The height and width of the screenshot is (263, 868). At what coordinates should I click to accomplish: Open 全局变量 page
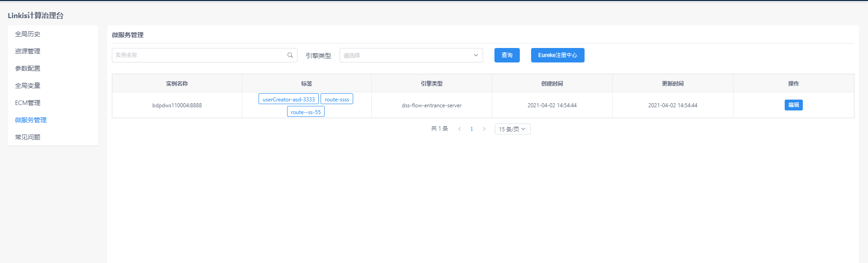coord(28,86)
